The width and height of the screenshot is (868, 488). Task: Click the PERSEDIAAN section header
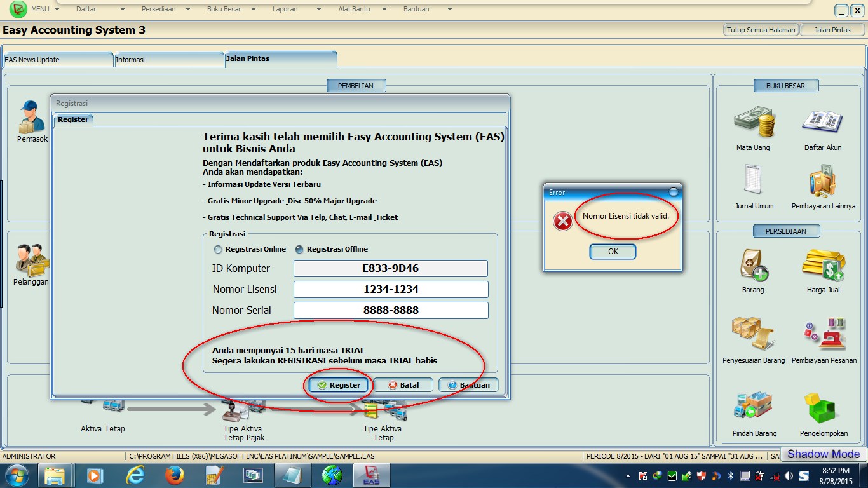coord(785,231)
